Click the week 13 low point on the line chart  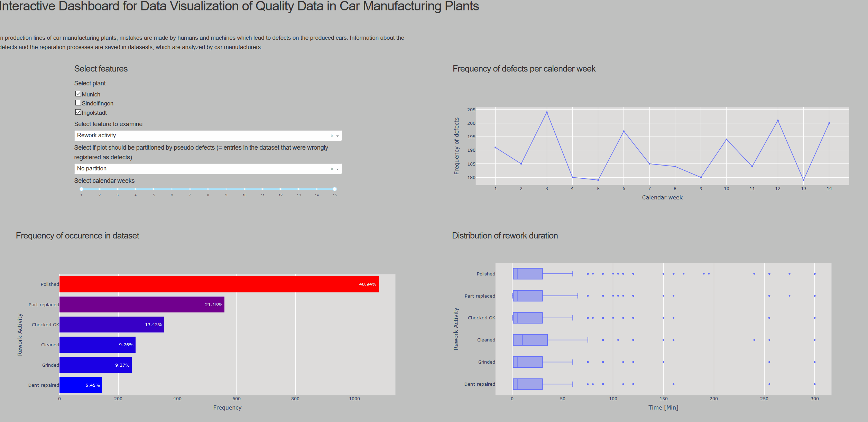click(x=803, y=180)
